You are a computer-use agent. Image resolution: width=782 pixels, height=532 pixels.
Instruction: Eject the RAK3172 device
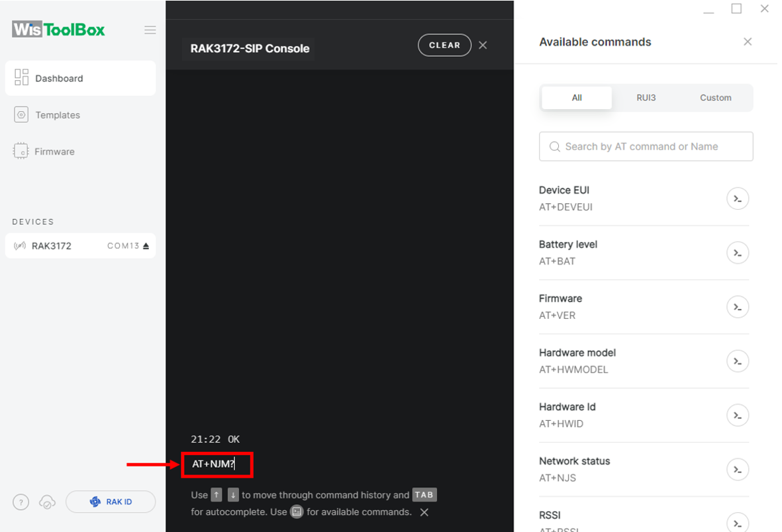click(x=146, y=245)
